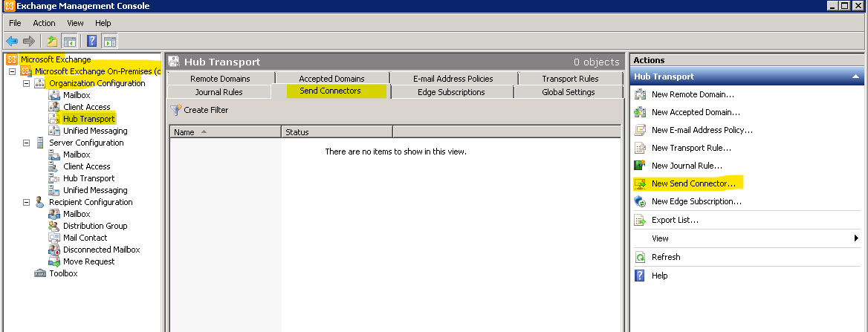The image size is (868, 332).
Task: Collapse the Server Configuration tree node
Action: click(27, 143)
